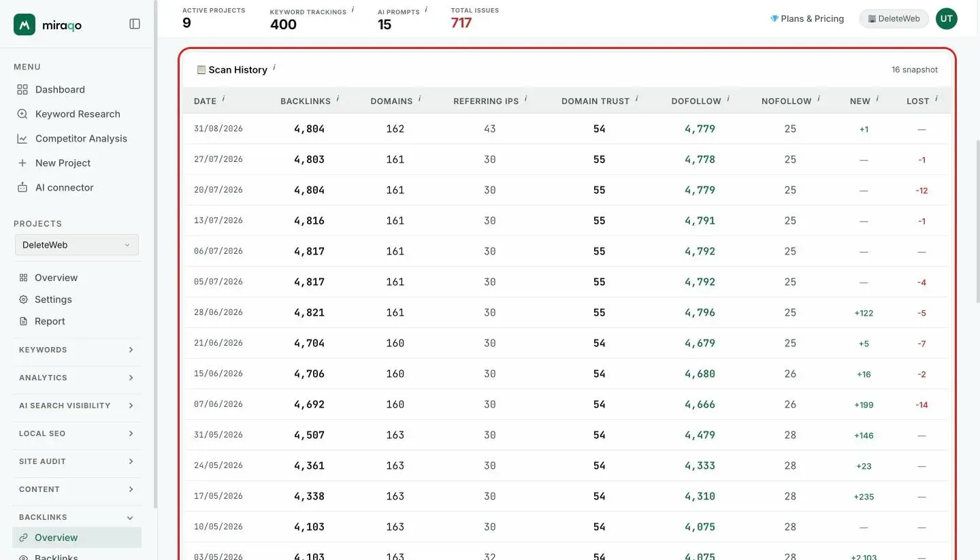Open the project Report page
This screenshot has width=980, height=560.
[x=50, y=321]
